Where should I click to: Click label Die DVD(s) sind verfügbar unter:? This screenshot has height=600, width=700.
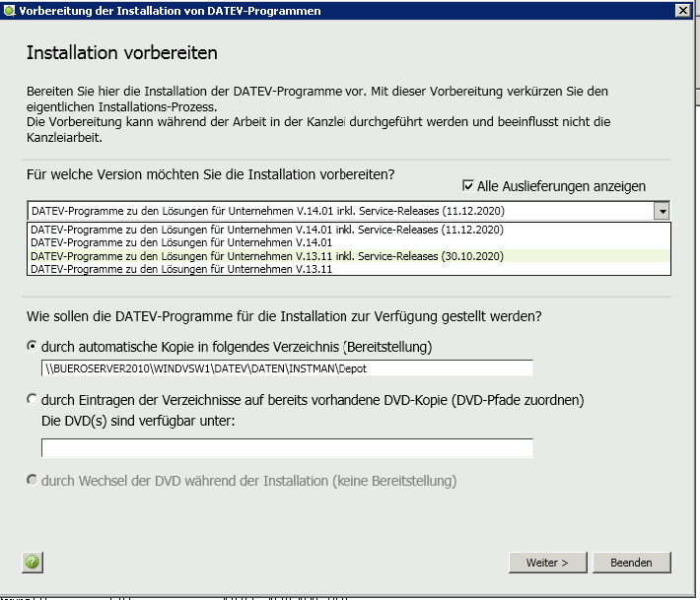click(x=138, y=421)
